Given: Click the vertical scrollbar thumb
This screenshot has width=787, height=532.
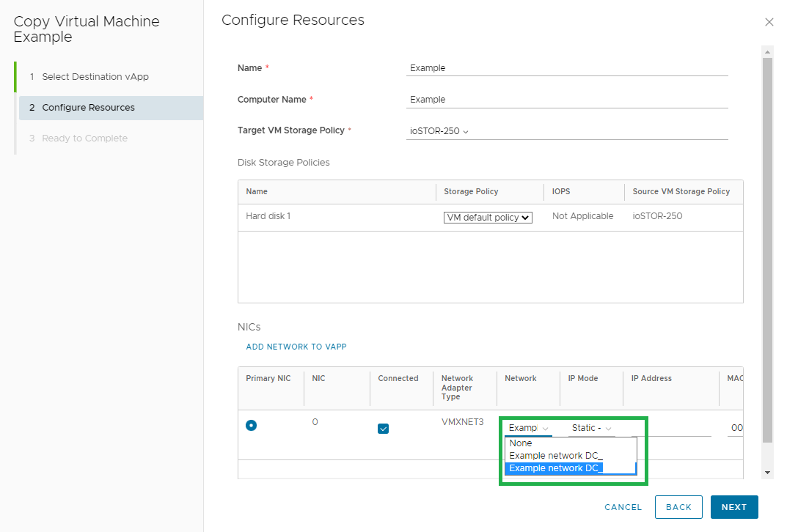Looking at the screenshot, I should coord(767,250).
